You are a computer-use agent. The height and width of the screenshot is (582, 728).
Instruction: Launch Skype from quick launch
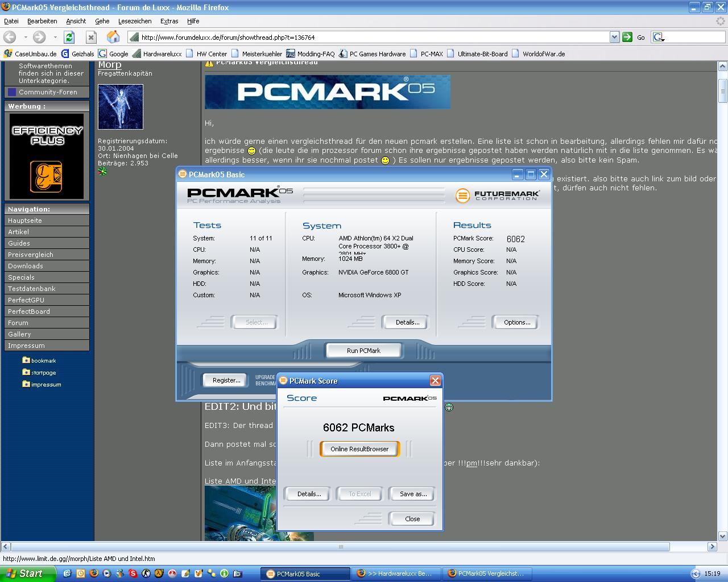pos(133,573)
